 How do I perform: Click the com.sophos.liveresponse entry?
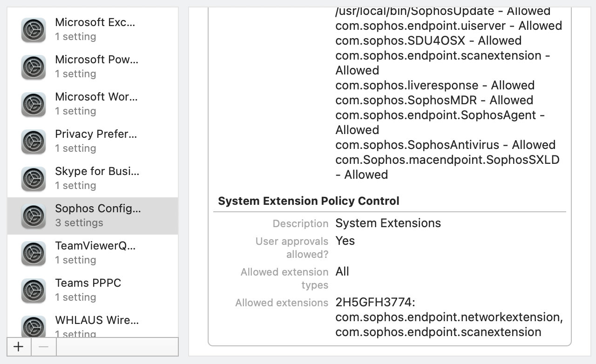tap(435, 86)
